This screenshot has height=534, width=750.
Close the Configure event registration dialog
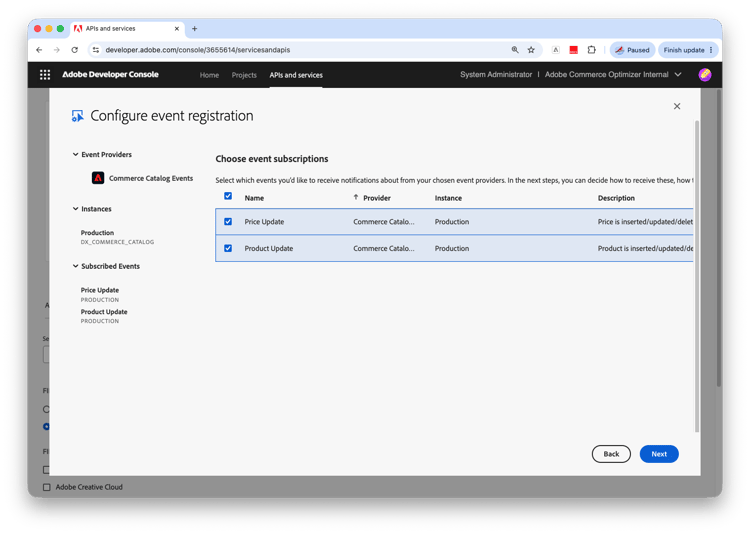(677, 106)
